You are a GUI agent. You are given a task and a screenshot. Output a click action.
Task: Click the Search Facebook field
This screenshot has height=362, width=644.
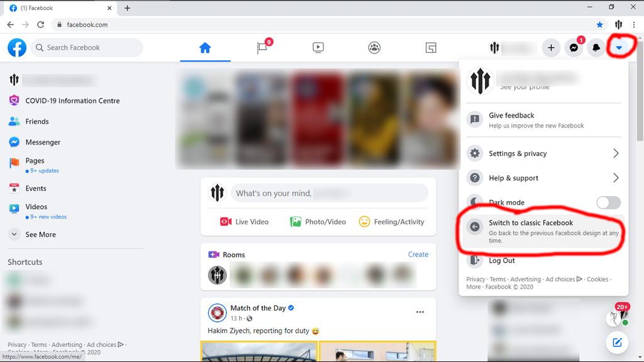tap(87, 48)
